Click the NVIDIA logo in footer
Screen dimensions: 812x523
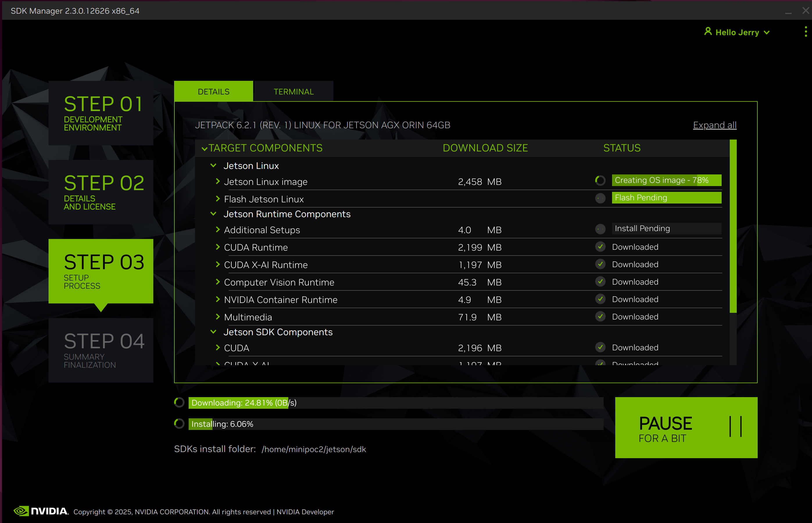tap(41, 511)
